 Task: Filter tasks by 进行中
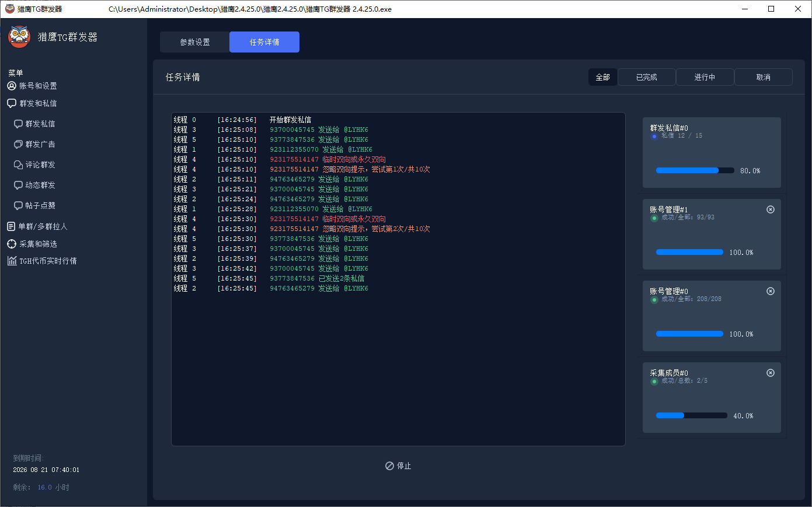click(705, 77)
